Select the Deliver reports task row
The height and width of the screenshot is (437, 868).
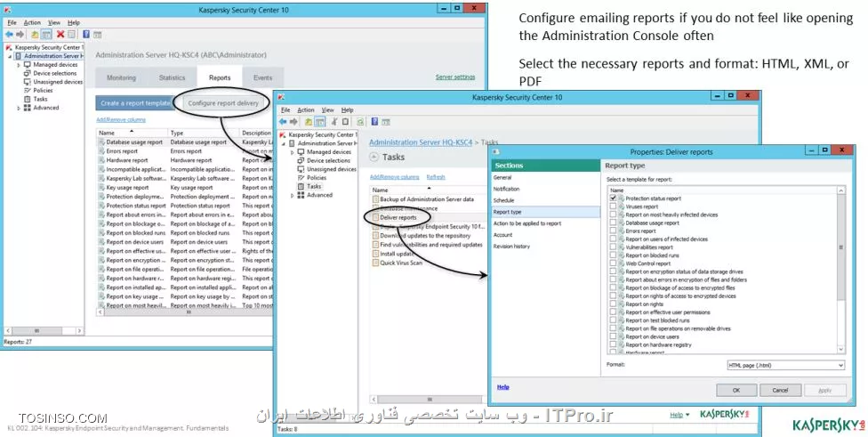[x=429, y=218]
